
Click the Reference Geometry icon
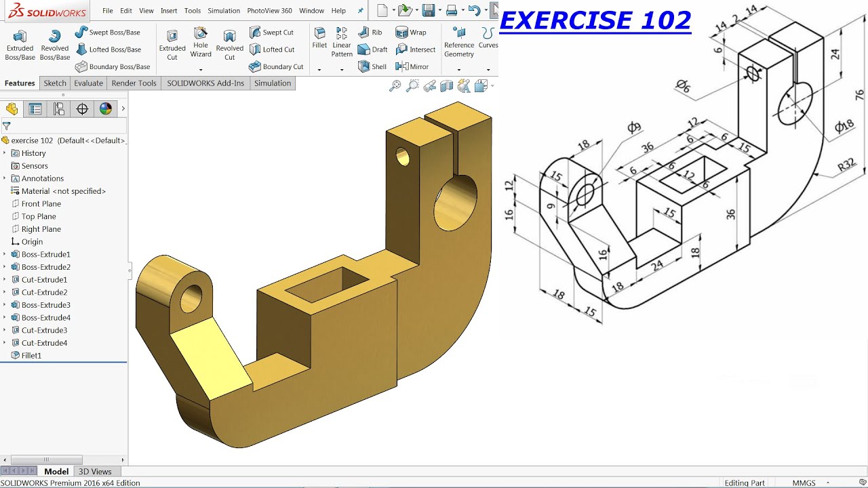[x=459, y=32]
